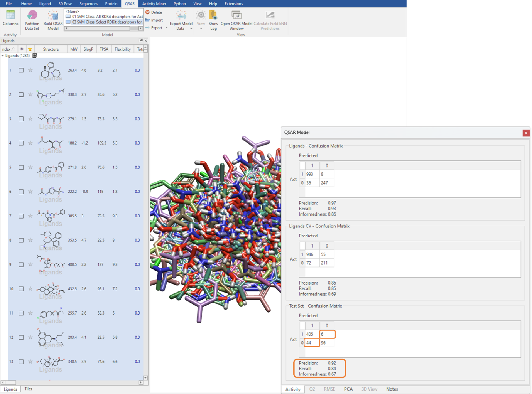Image resolution: width=532 pixels, height=394 pixels.
Task: Switch to the Ligand ribbon tab
Action: [x=45, y=4]
